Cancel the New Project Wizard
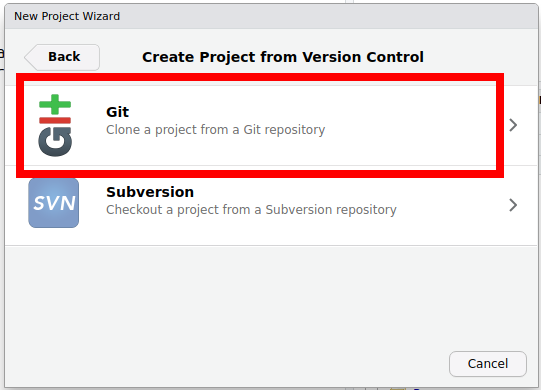 [488, 364]
